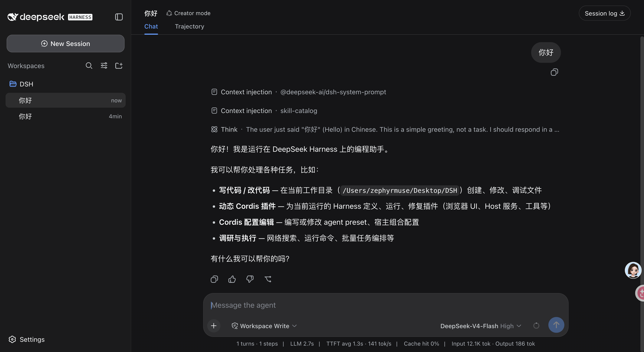Open Settings
The image size is (644, 352).
pyautogui.click(x=26, y=339)
